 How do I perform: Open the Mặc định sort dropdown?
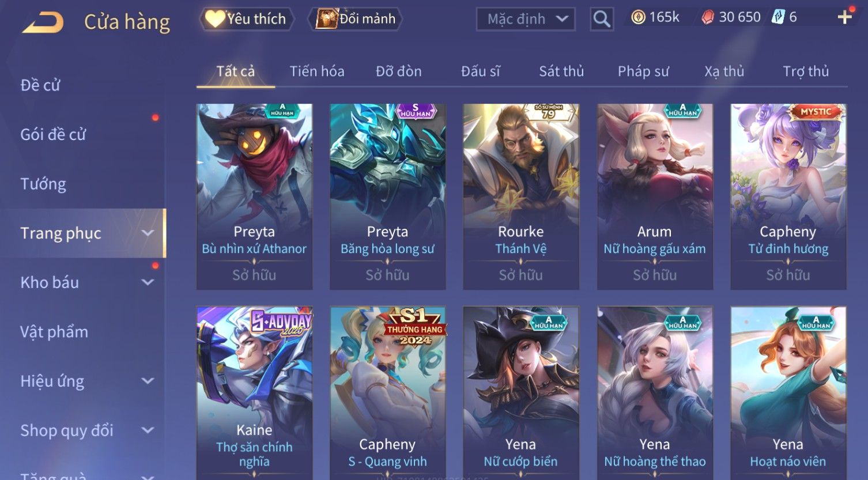click(526, 19)
